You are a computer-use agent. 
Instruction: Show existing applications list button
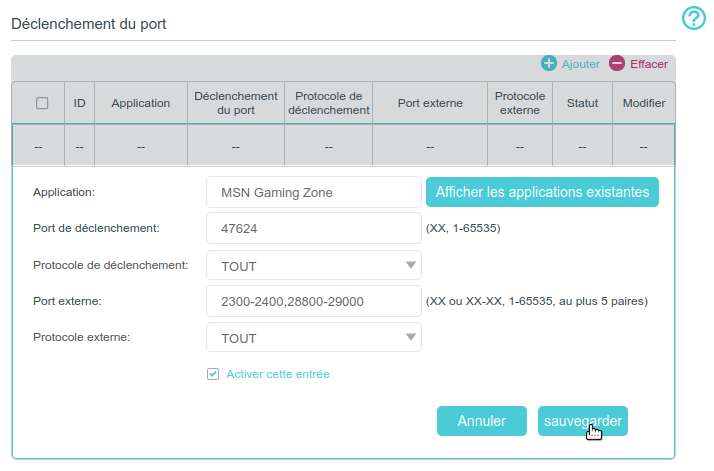(542, 192)
